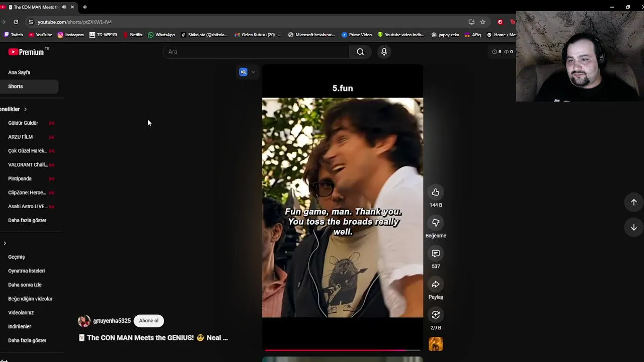This screenshot has height=362, width=644.
Task: Open the Asahi Astro LIVE channel
Action: click(x=28, y=206)
